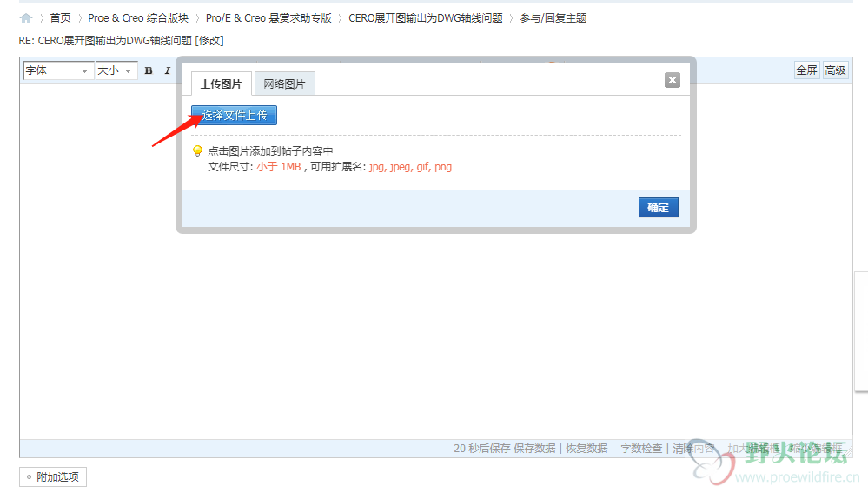Click the '20 秒后保存' autosave countdown text
This screenshot has height=493, width=868.
[481, 448]
